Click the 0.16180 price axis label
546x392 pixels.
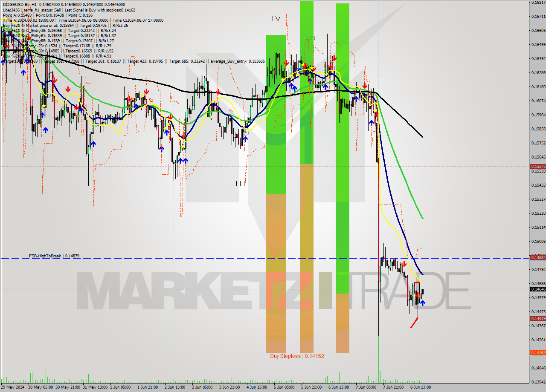tap(538, 87)
